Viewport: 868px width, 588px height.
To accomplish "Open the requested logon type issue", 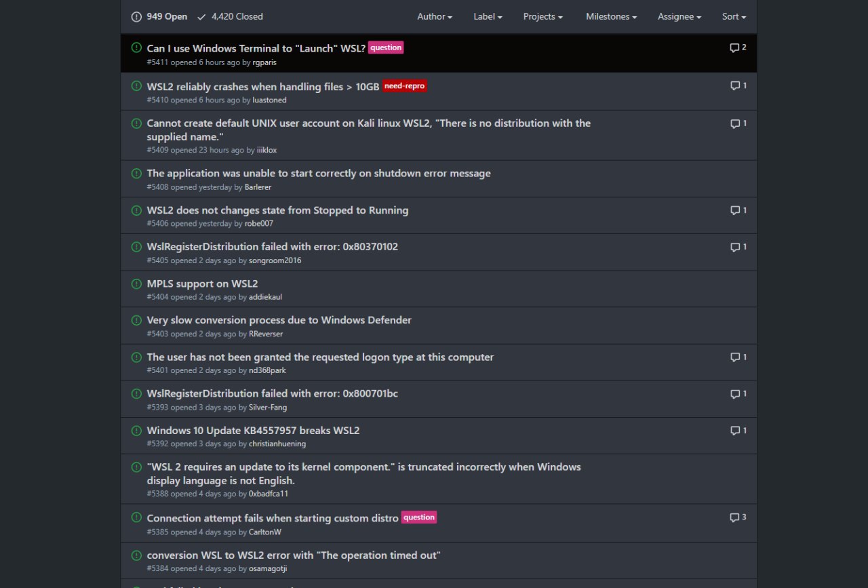I will [320, 357].
